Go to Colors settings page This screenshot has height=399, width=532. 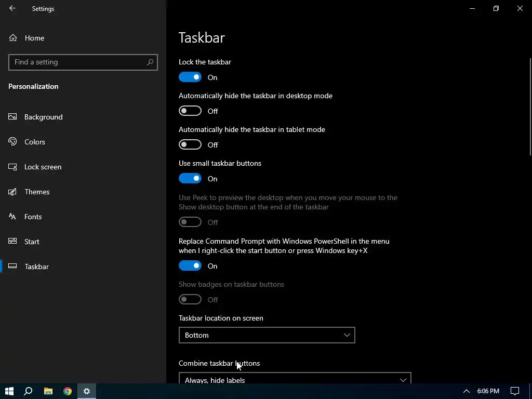83,142
